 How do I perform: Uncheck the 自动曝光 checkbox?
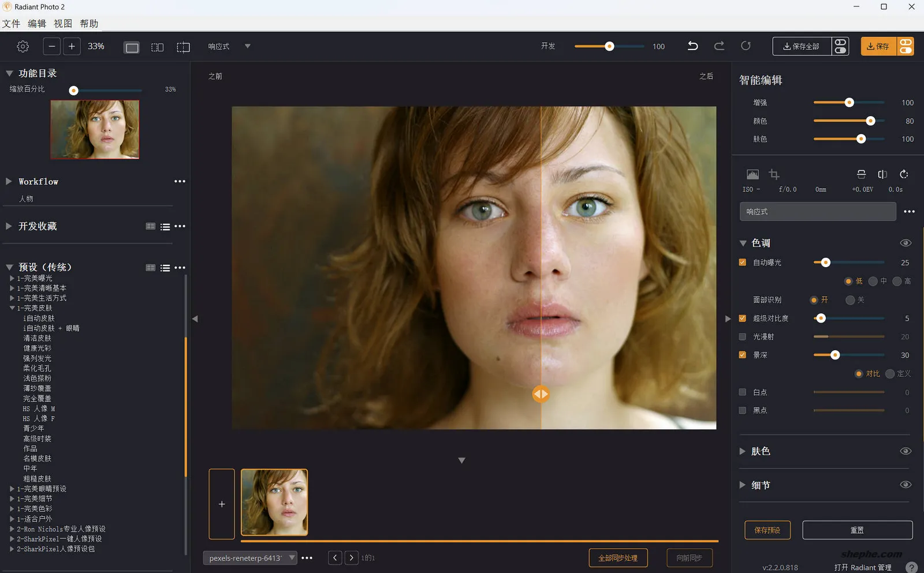tap(743, 263)
